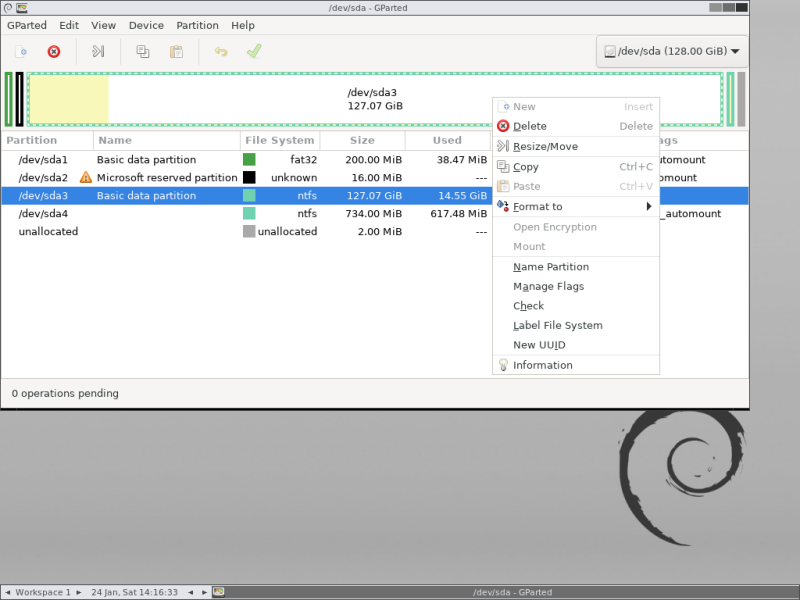Open the Device menu
800x600 pixels.
coord(146,26)
